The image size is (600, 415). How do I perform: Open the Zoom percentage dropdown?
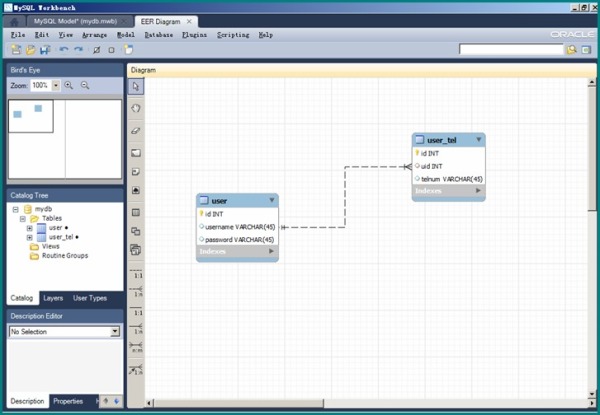tap(56, 85)
